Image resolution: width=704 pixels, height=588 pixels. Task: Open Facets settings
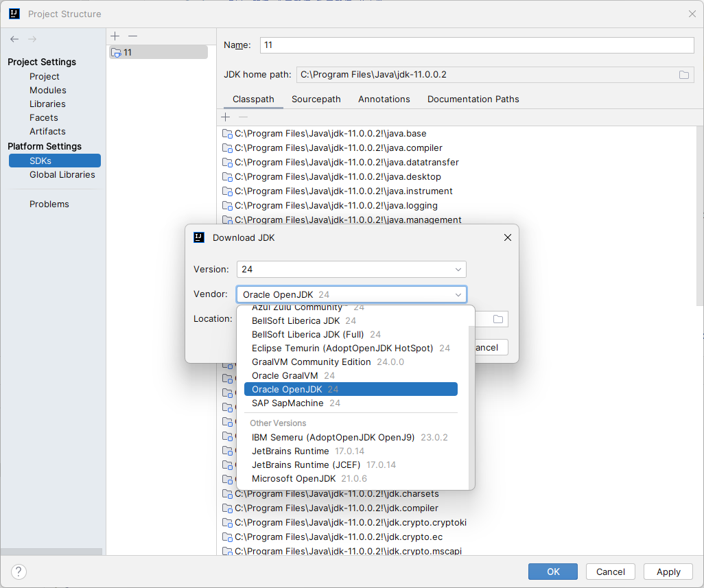pyautogui.click(x=43, y=117)
